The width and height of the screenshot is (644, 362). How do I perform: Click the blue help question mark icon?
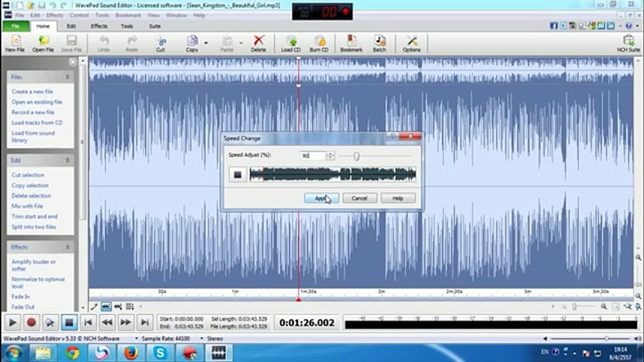point(629,26)
